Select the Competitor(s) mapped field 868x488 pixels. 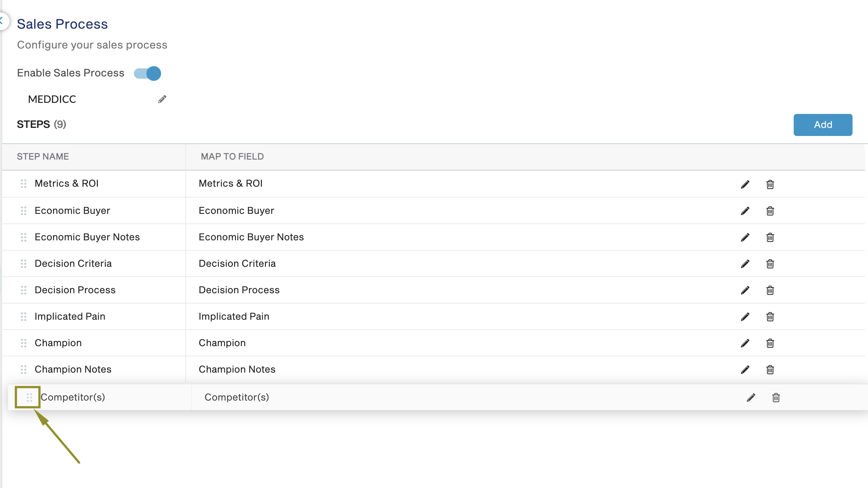point(237,397)
